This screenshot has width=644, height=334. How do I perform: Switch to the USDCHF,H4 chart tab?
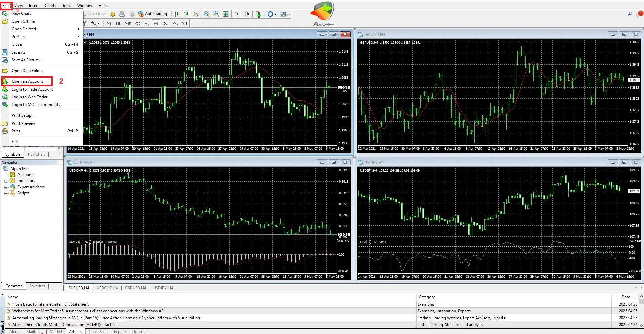click(x=107, y=288)
